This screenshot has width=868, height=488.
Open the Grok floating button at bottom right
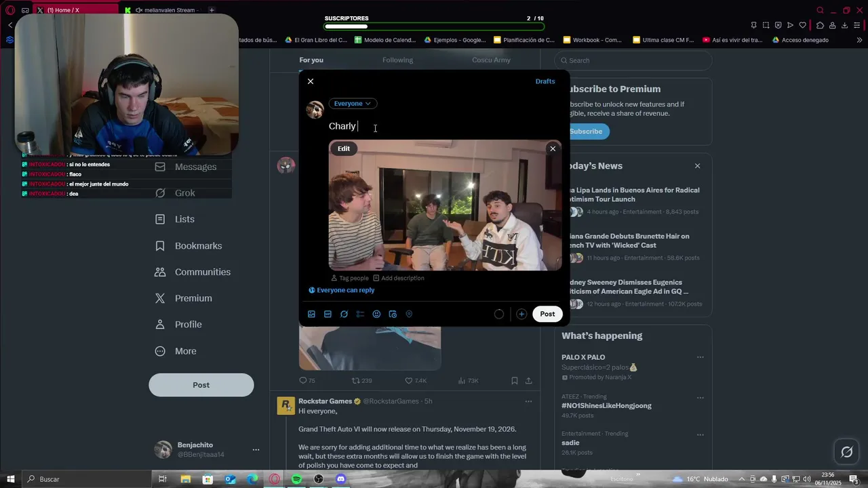pos(847,452)
